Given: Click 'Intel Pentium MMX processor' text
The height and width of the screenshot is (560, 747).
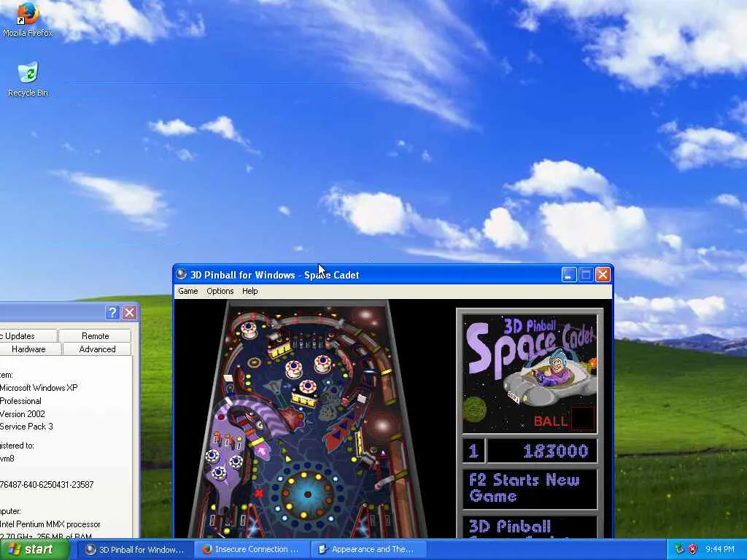Looking at the screenshot, I should 50,524.
